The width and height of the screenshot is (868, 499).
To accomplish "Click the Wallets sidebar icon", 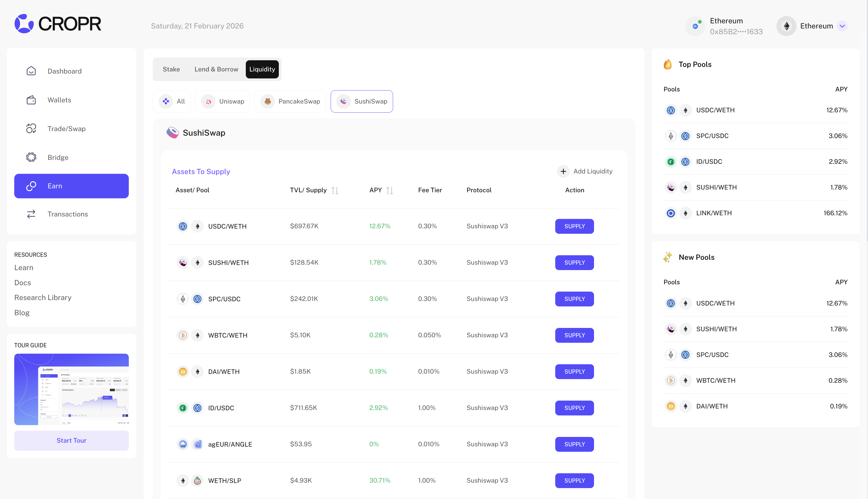I will [x=31, y=100].
